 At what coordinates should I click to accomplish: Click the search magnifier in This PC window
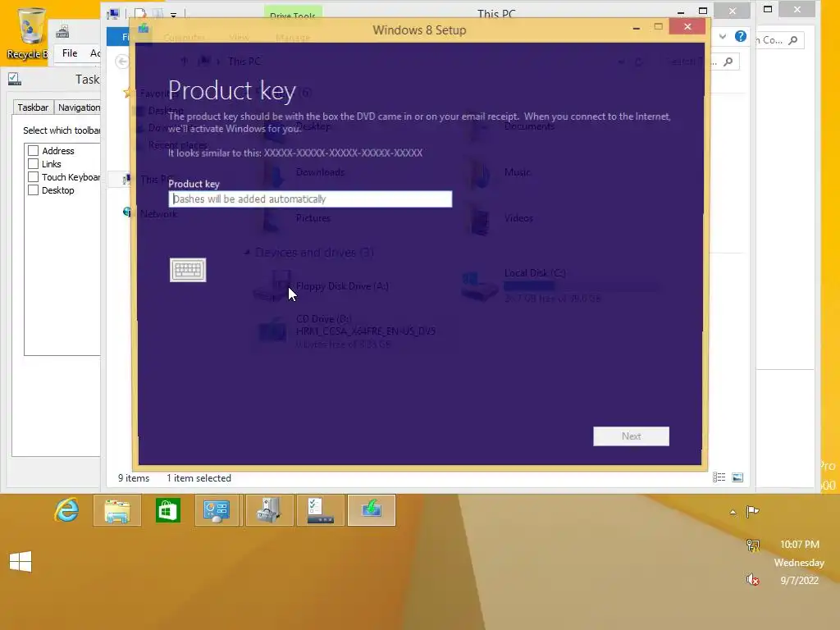(728, 62)
